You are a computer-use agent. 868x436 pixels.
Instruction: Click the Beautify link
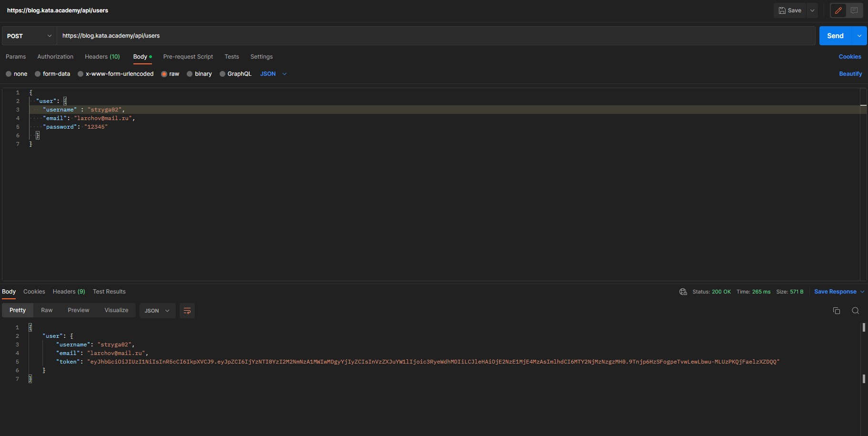(x=851, y=74)
